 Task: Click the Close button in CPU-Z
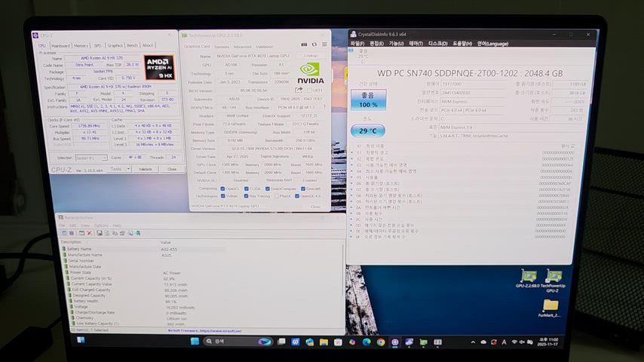(172, 169)
